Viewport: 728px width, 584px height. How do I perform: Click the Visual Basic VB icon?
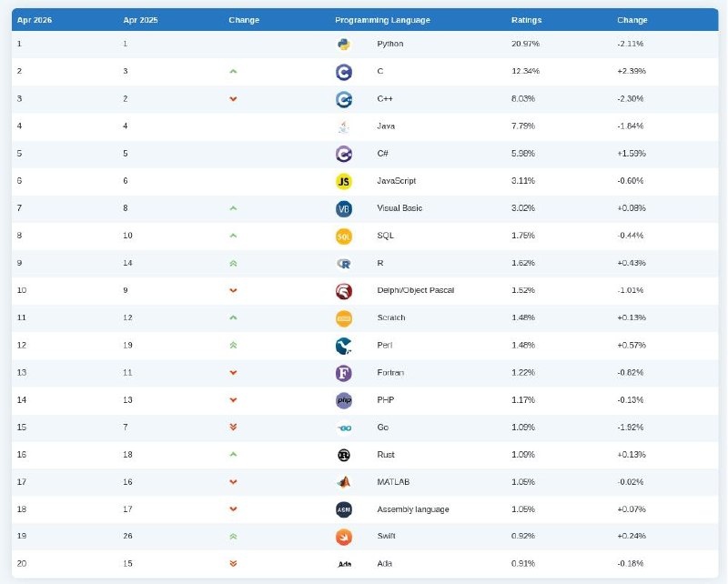click(344, 208)
